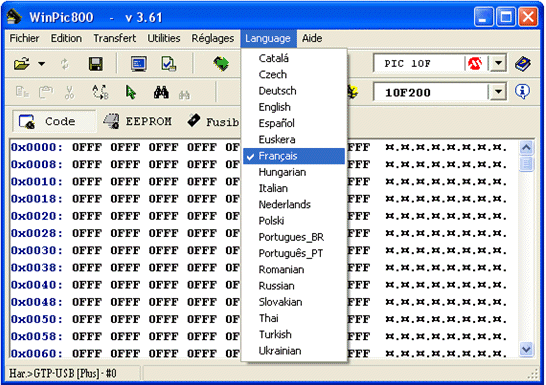This screenshot has width=546, height=385.
Task: Choose Portugues_BR language
Action: point(294,237)
